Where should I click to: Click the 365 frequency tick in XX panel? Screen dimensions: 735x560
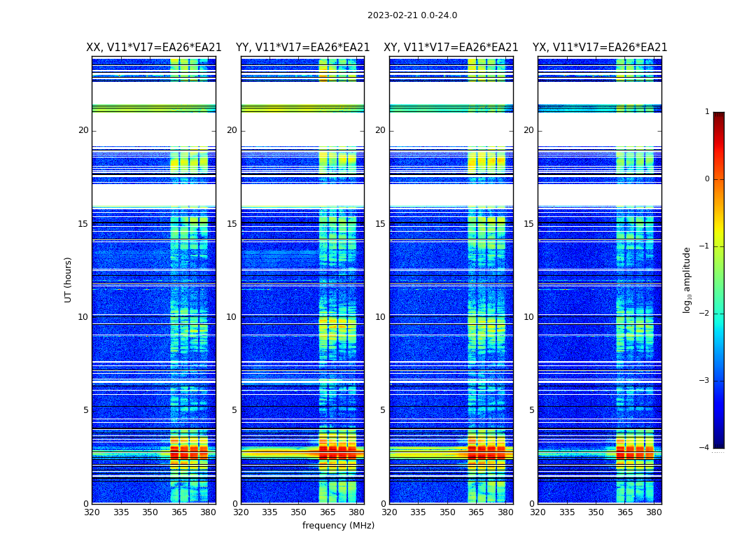pyautogui.click(x=179, y=512)
